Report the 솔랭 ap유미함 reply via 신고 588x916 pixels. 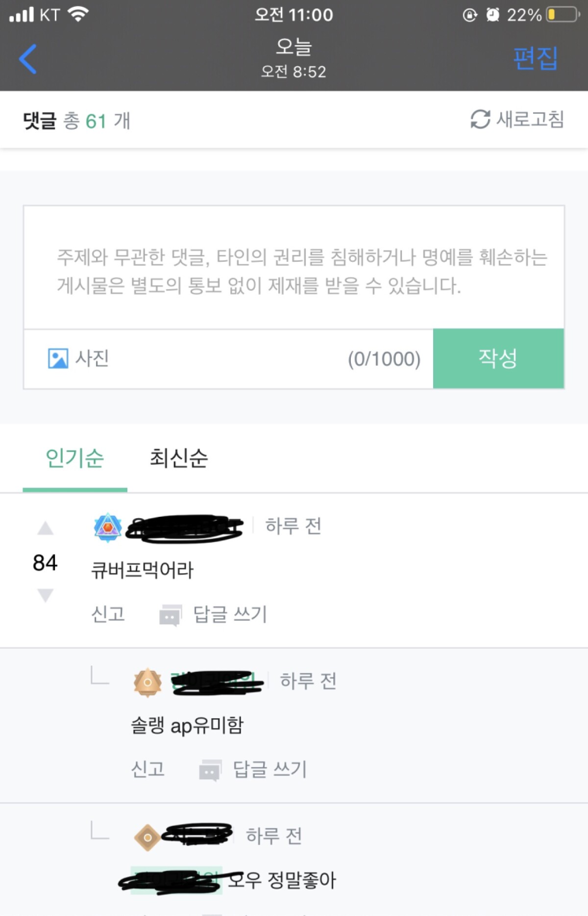click(x=148, y=769)
